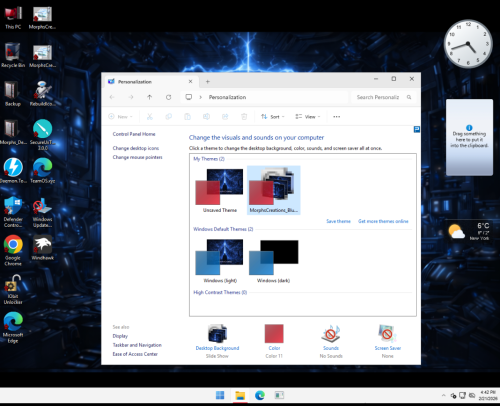Open Windows Update blocker desktop icon
The width and height of the screenshot is (500, 406).
[42, 212]
